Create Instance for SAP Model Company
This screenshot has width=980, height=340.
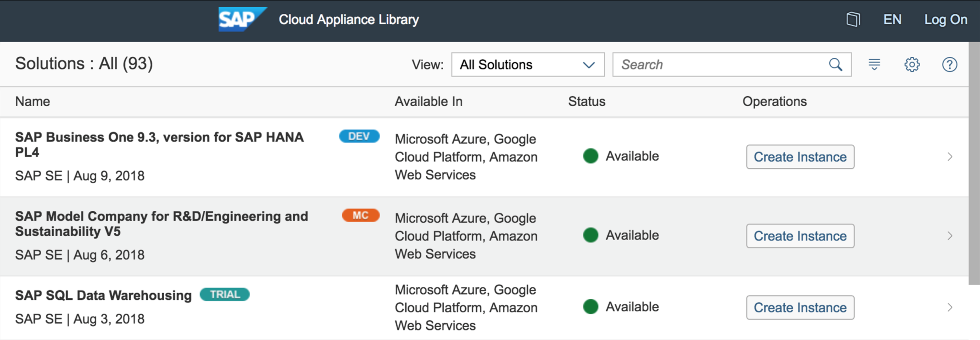(x=800, y=236)
